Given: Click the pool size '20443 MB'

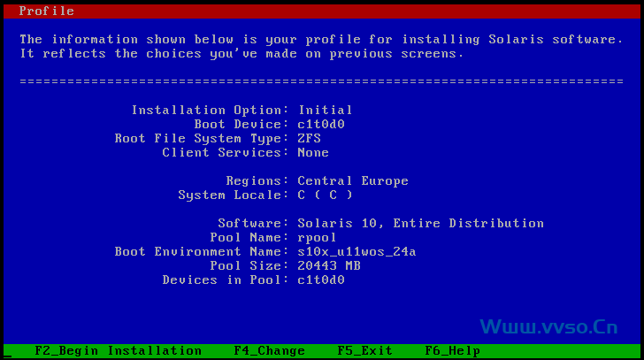Looking at the screenshot, I should tap(329, 266).
